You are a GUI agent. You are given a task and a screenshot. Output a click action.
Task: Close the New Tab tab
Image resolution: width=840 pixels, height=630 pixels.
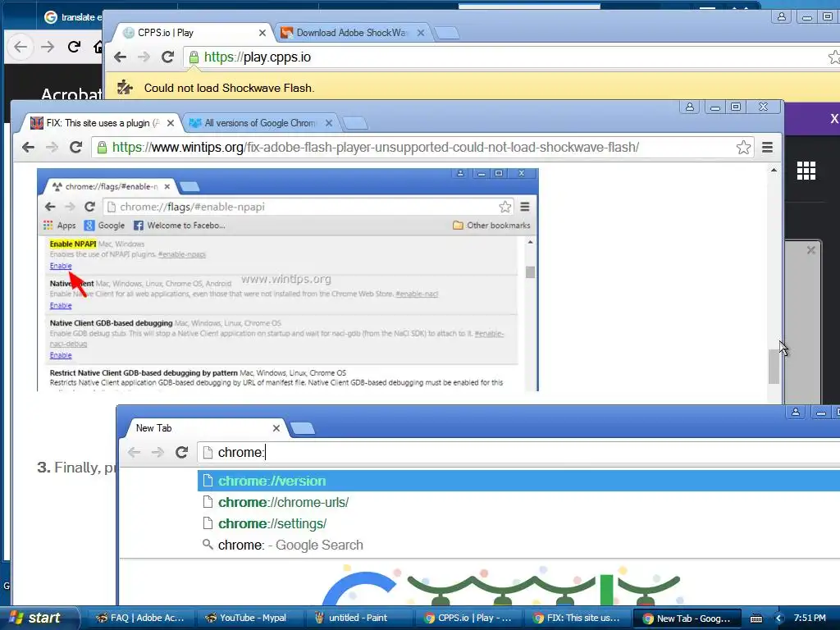click(276, 428)
